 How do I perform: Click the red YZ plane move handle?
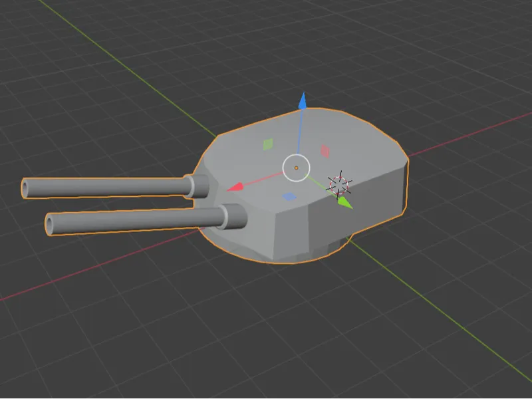click(x=325, y=151)
